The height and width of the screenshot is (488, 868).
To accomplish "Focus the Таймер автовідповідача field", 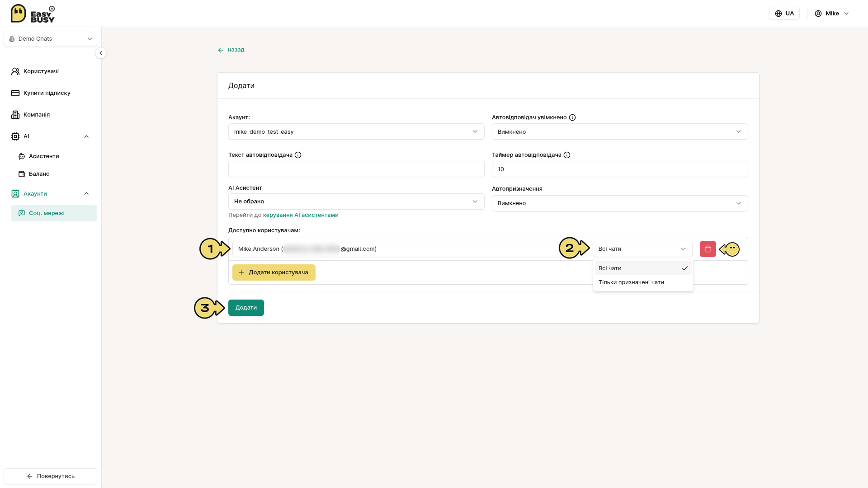I will pyautogui.click(x=620, y=169).
